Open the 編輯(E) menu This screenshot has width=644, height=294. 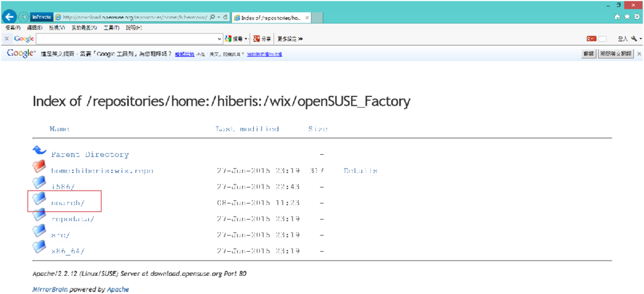point(35,28)
